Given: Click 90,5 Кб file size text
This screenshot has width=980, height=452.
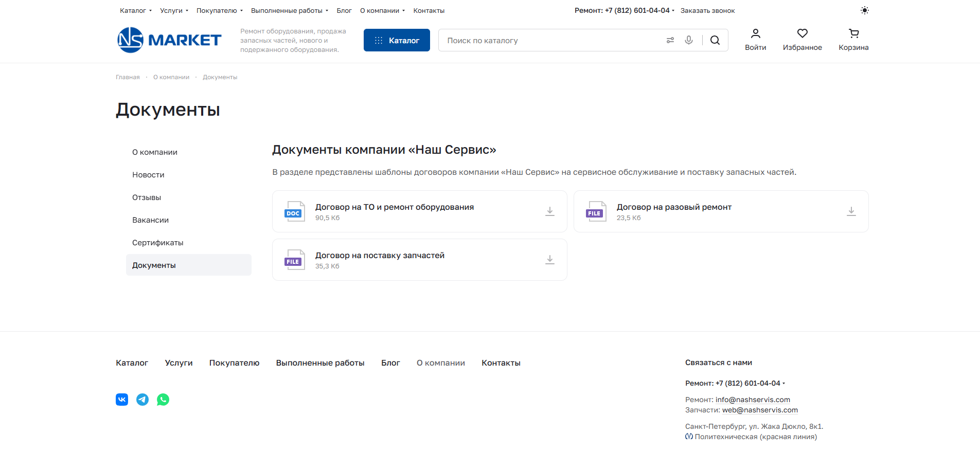Looking at the screenshot, I should (x=327, y=218).
